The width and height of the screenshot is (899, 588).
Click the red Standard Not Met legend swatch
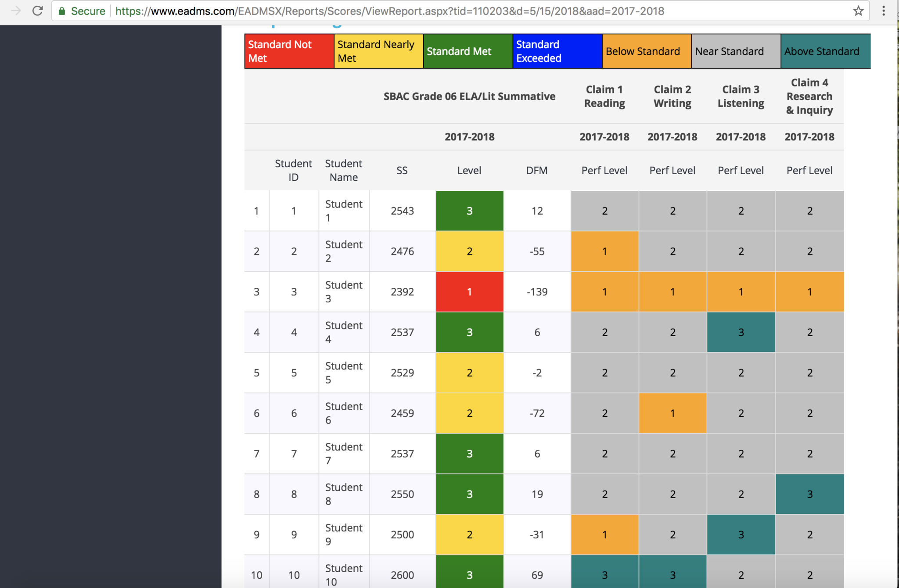pos(289,51)
